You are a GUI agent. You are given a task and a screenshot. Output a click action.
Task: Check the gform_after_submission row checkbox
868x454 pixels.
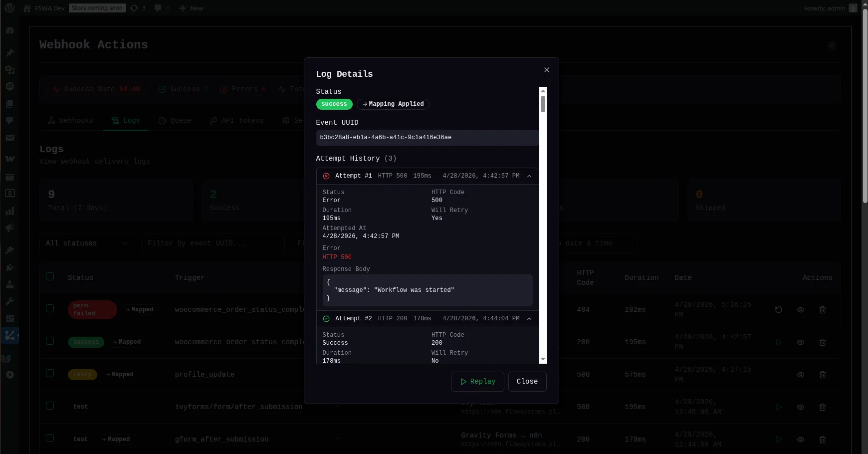click(x=50, y=438)
